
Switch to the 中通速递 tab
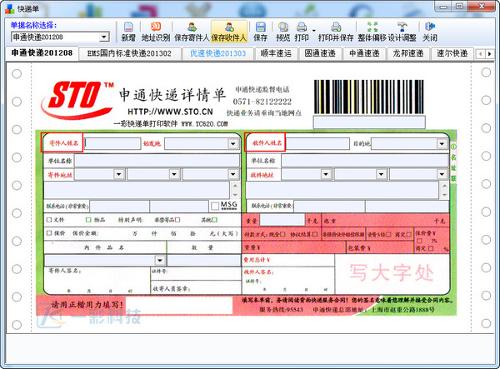click(x=364, y=54)
